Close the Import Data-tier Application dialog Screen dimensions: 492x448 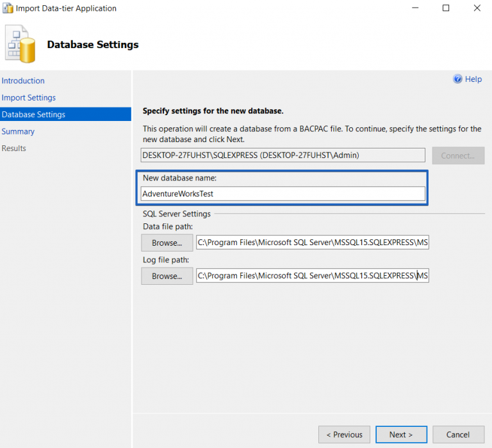[x=477, y=8]
